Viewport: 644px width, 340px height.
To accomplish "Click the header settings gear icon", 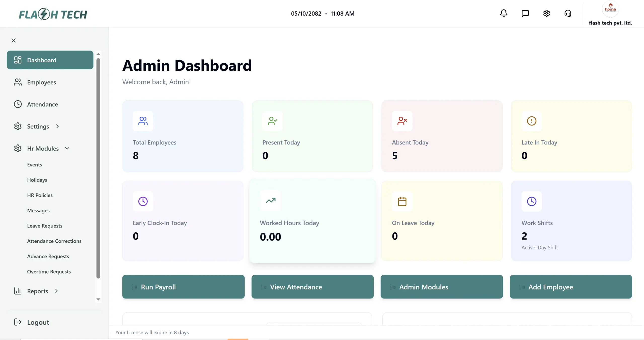I will (x=546, y=13).
